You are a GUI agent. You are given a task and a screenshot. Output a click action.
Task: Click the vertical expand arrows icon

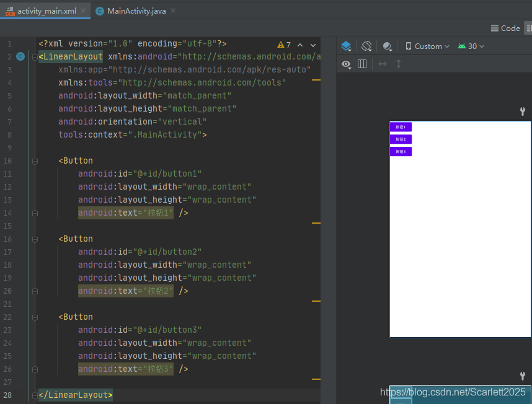[399, 64]
